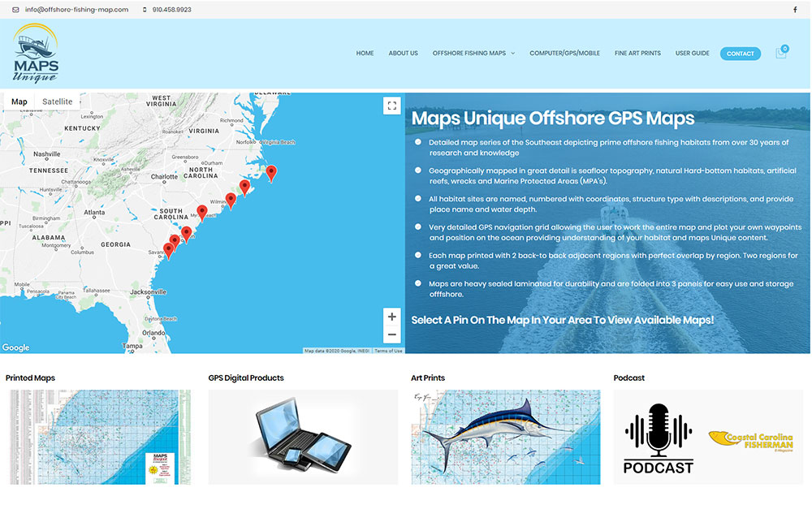Click 'Select A Pin On The Map' text

click(x=563, y=320)
